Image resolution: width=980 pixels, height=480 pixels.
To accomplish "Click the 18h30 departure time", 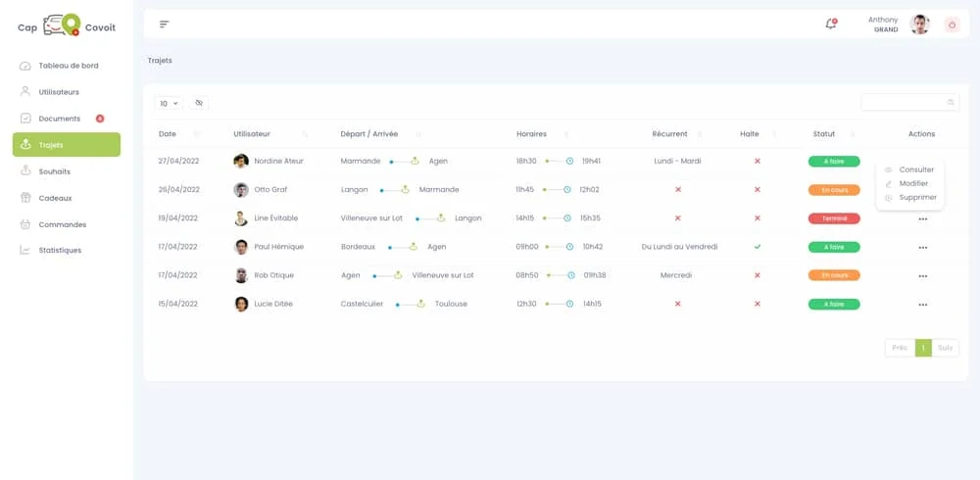I will point(526,162).
